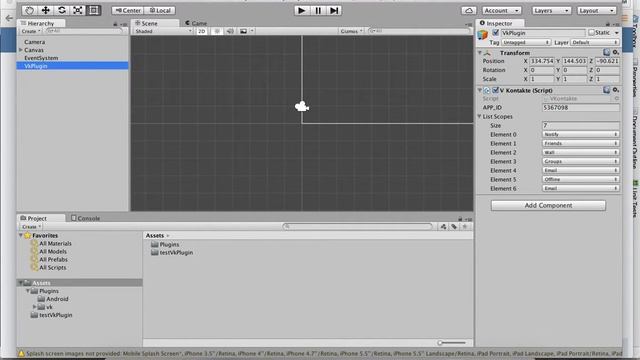Screen dimensions: 640x360
Task: Open Hierarchy Create menu
Action: (31, 31)
